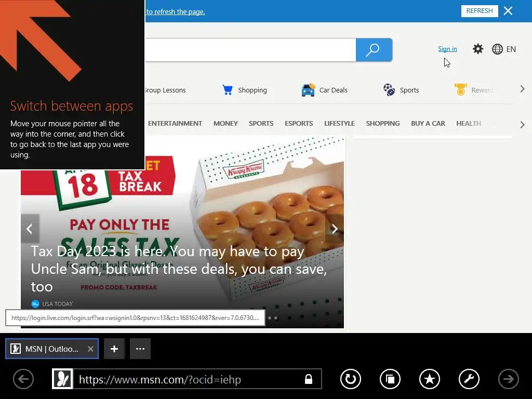Show previous carousel story
Viewport: 532px width, 399px height.
pyautogui.click(x=30, y=229)
